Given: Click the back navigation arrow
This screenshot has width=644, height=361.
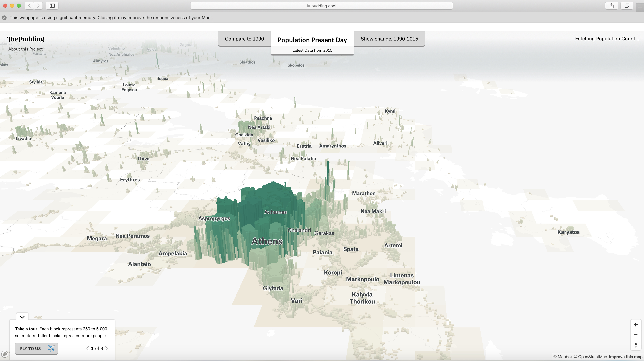Looking at the screenshot, I should 29,5.
